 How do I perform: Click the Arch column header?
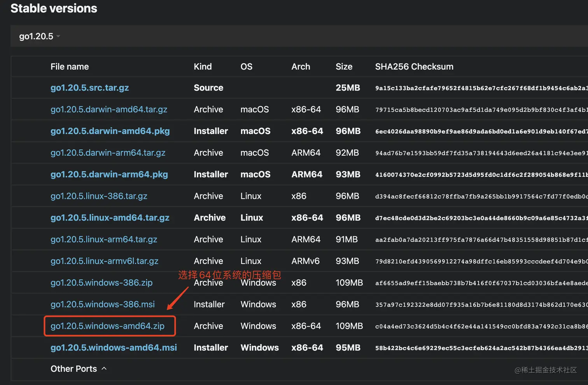pos(301,67)
